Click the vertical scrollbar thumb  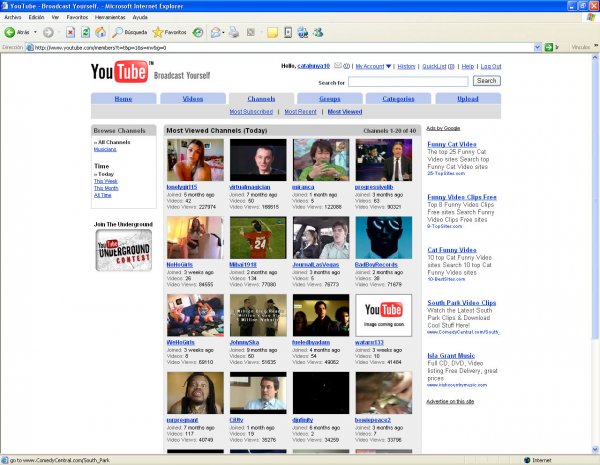595,200
